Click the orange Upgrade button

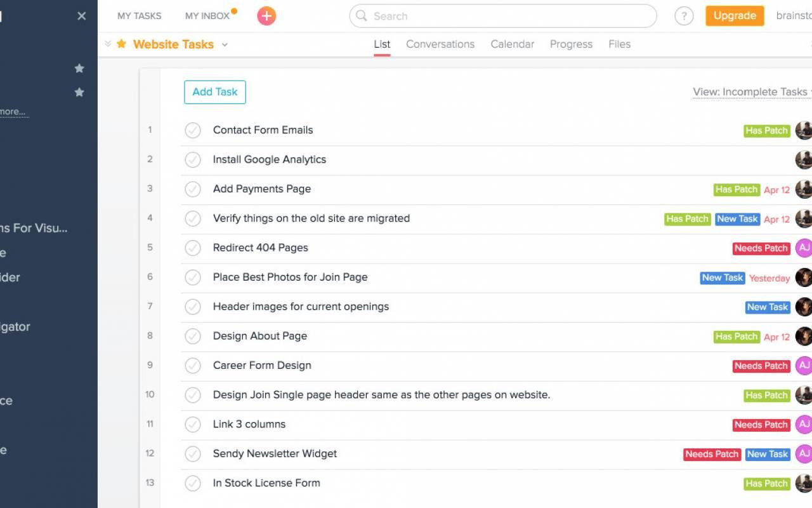(735, 16)
